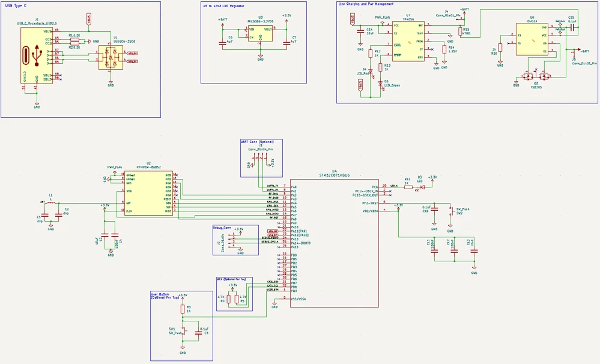Click the R2 5.1K resistor symbol
Image resolution: width=600 pixels, height=364 pixels.
point(74,43)
